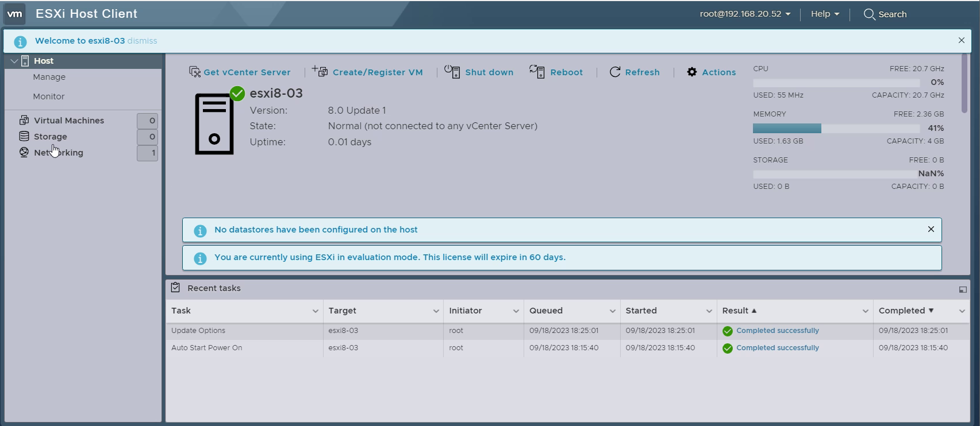Select the Update Options task cell
The image size is (980, 426).
coord(245,331)
